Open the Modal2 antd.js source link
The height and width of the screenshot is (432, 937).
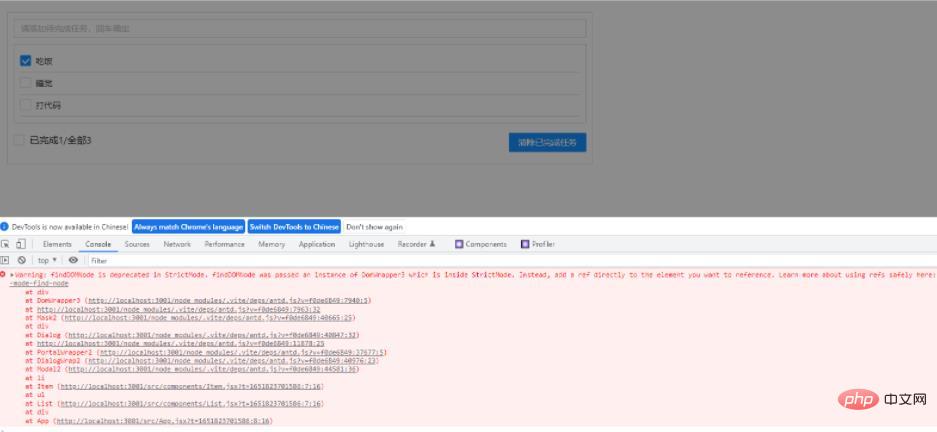click(x=212, y=369)
